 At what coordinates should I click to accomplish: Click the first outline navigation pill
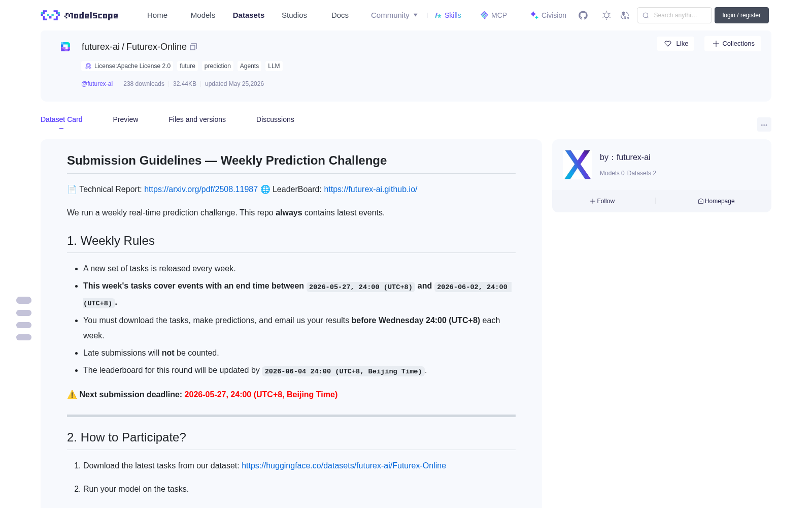tap(24, 300)
